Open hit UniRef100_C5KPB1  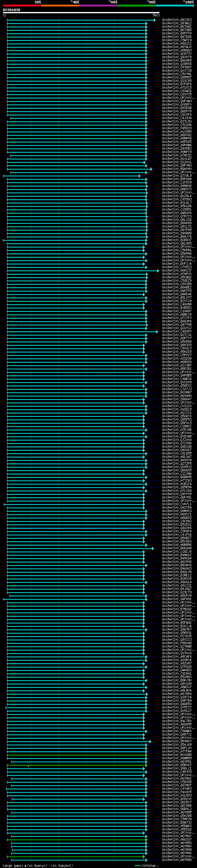click(177, 250)
